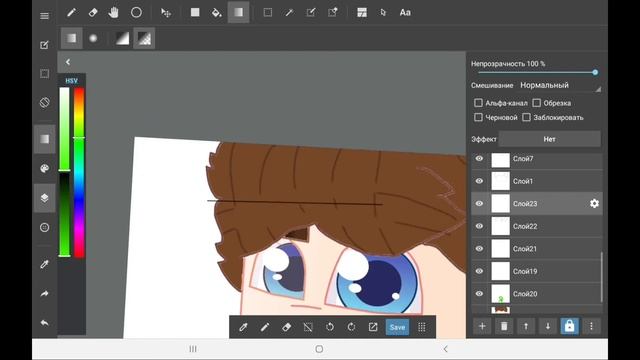Select the Selection pen tool
Image resolution: width=640 pixels, height=360 pixels.
point(311,13)
